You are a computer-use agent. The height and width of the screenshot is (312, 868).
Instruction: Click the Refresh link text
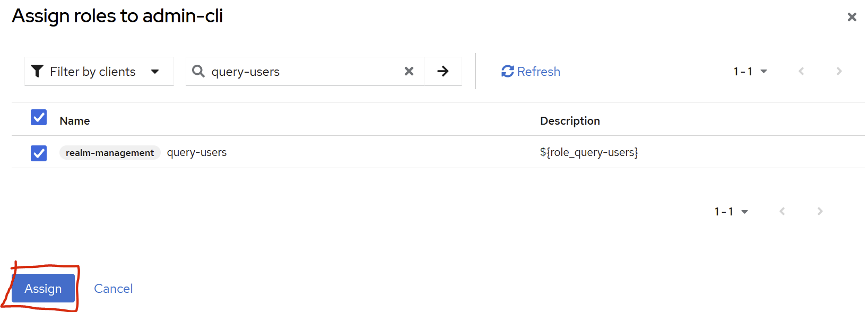[x=539, y=72]
